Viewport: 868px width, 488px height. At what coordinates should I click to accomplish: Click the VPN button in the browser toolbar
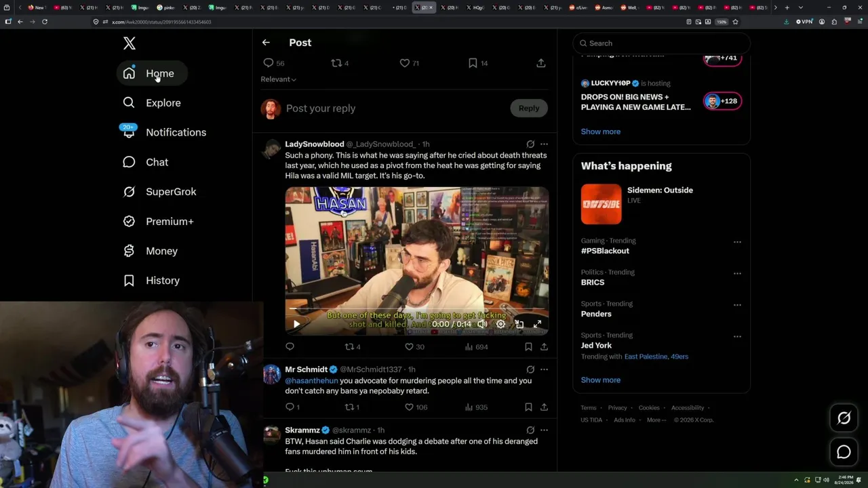[x=804, y=22]
